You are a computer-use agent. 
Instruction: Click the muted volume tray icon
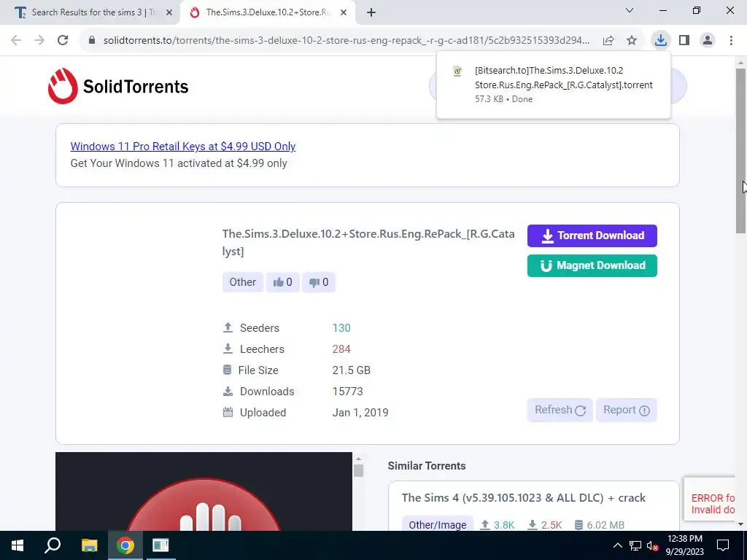(652, 545)
